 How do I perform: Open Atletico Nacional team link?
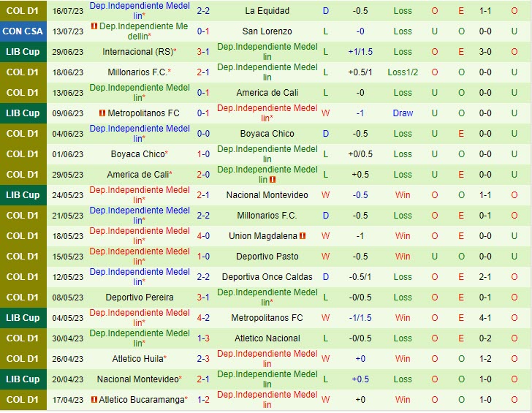click(x=267, y=338)
